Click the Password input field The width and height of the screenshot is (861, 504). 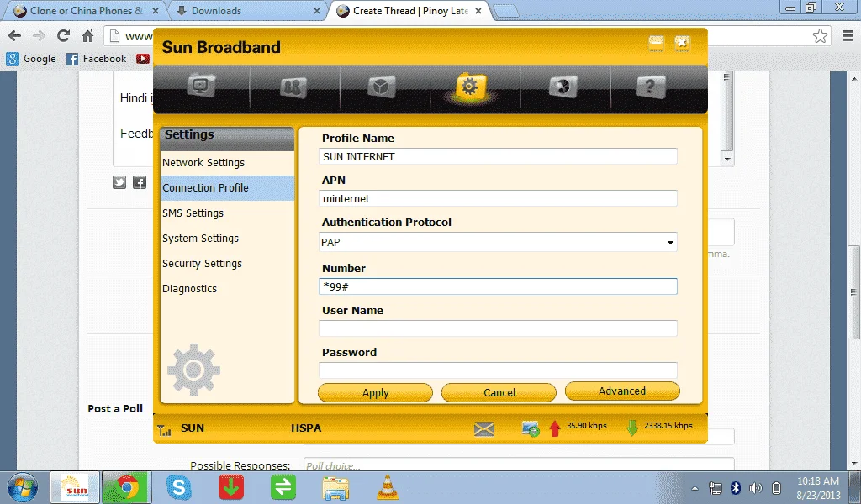click(x=498, y=370)
